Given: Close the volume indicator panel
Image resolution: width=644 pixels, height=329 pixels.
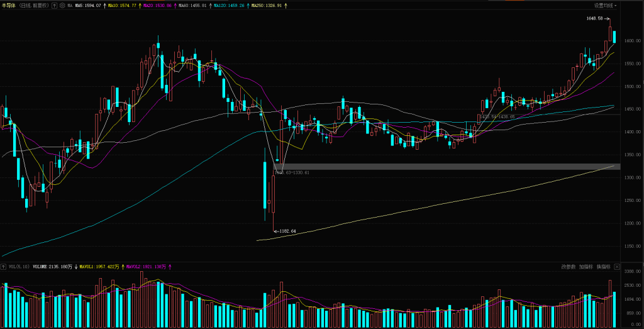Looking at the screenshot, I should (617, 267).
